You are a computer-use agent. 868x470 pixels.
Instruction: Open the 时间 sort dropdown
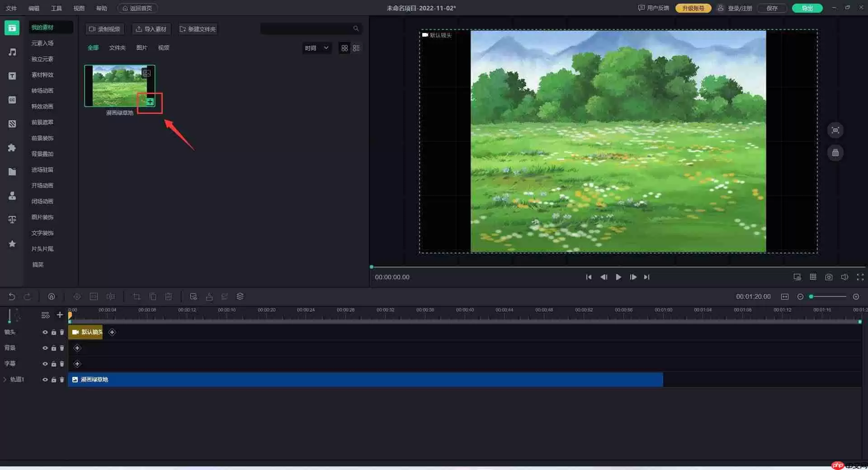point(316,48)
